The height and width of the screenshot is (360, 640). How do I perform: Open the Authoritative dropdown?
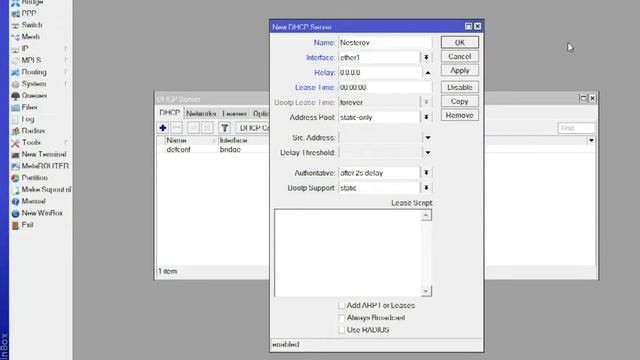point(426,173)
